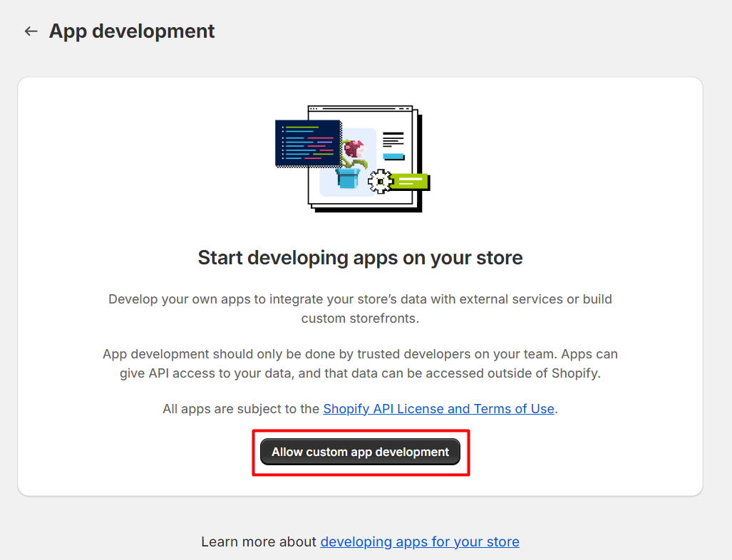Viewport: 732px width, 560px height.
Task: Click the App development page title
Action: [x=132, y=31]
